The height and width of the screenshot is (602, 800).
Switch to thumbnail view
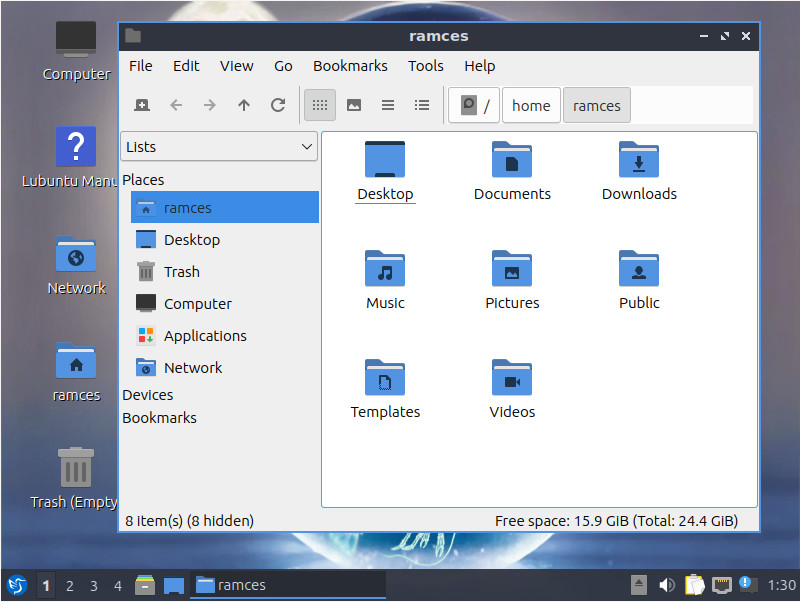click(353, 105)
